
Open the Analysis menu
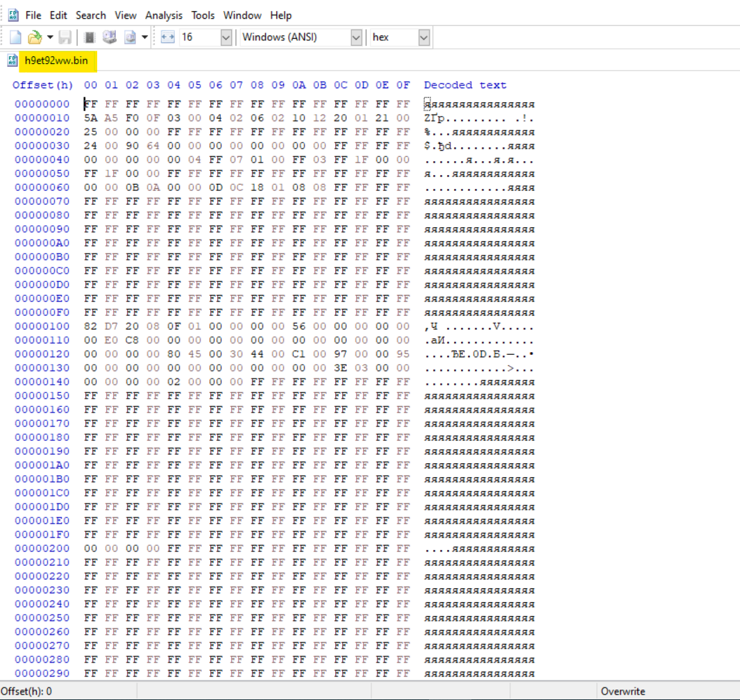pos(164,15)
